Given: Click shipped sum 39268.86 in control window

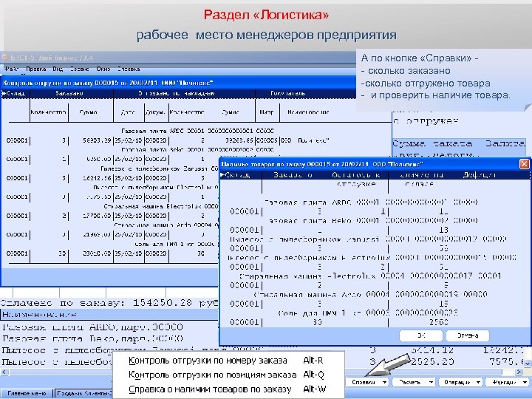Looking at the screenshot, I should coord(239,140).
